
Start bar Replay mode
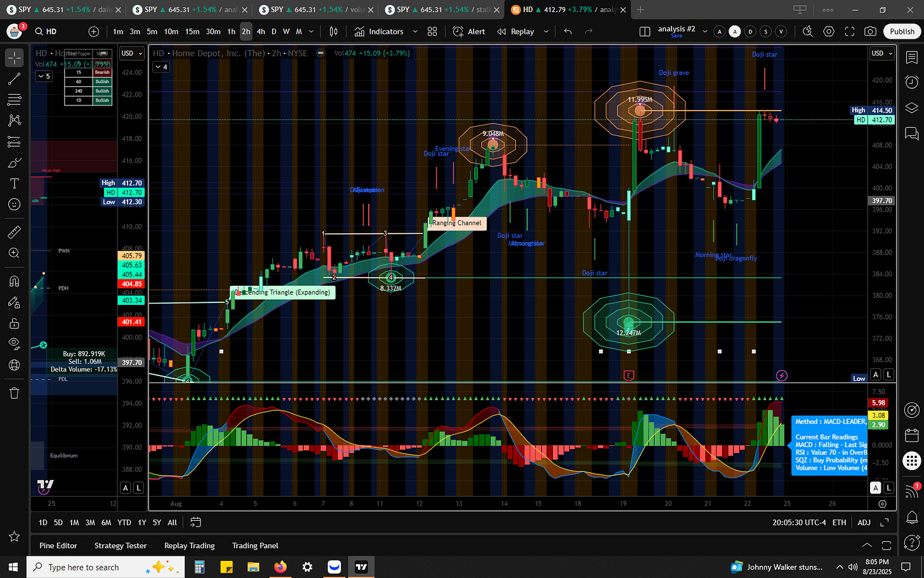click(x=515, y=32)
